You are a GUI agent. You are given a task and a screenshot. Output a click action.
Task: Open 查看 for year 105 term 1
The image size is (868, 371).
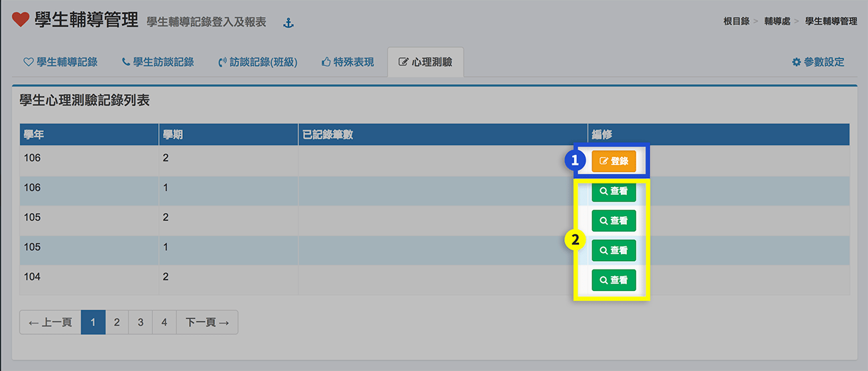coord(614,250)
